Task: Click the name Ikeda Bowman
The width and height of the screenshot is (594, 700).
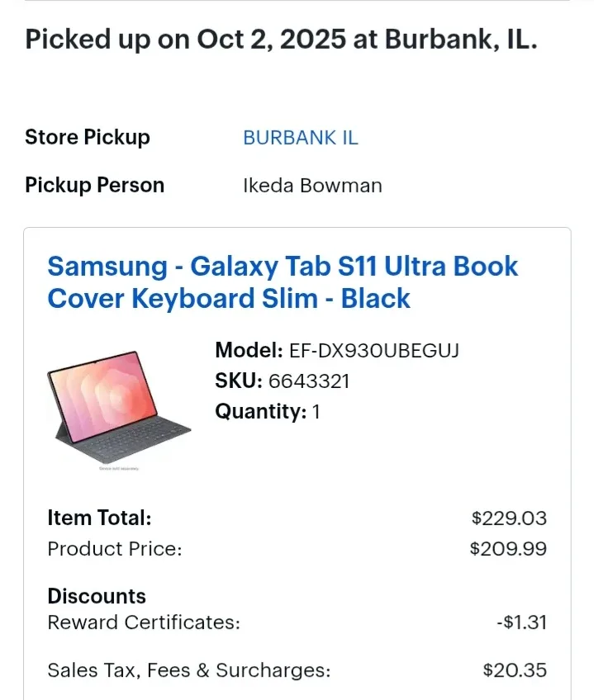Action: pos(312,185)
